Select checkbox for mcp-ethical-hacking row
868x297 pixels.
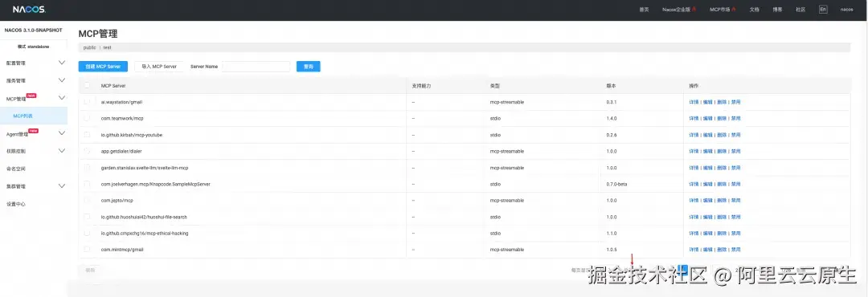tap(87, 233)
